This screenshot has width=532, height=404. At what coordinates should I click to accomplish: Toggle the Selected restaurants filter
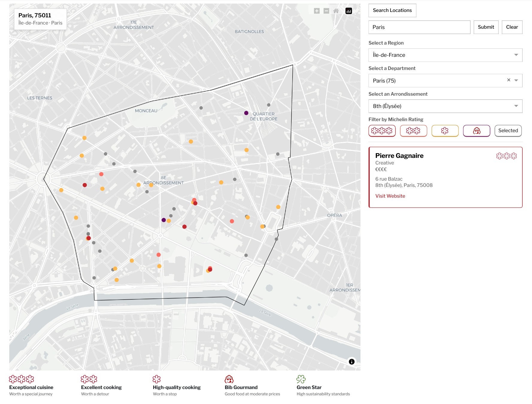click(x=508, y=131)
